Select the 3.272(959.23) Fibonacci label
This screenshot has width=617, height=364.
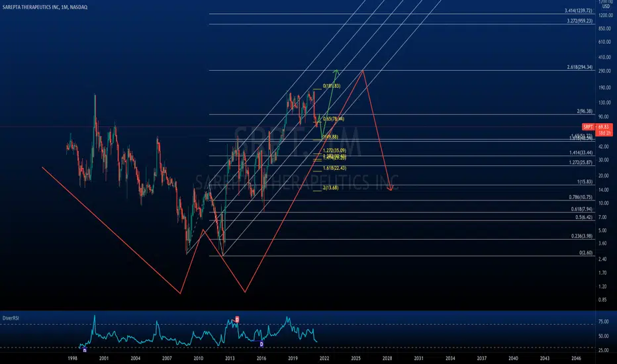[580, 21]
